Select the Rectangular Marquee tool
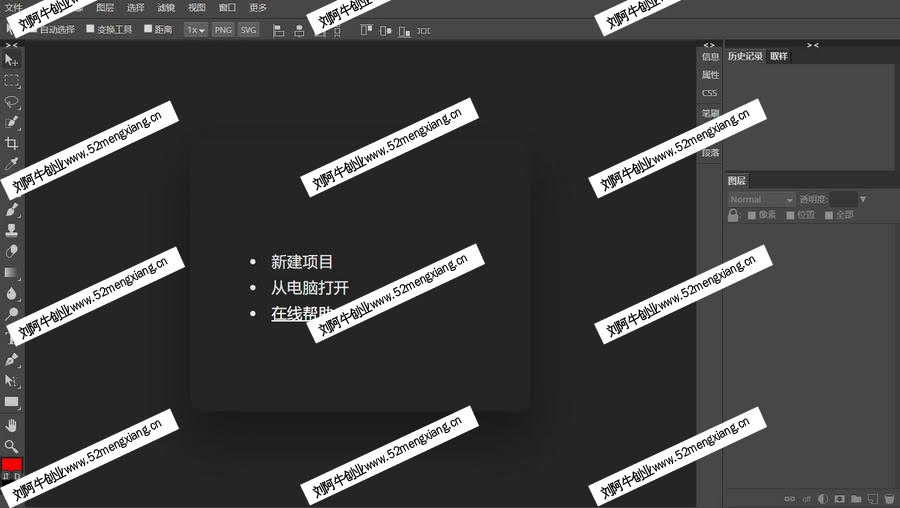 [11, 81]
